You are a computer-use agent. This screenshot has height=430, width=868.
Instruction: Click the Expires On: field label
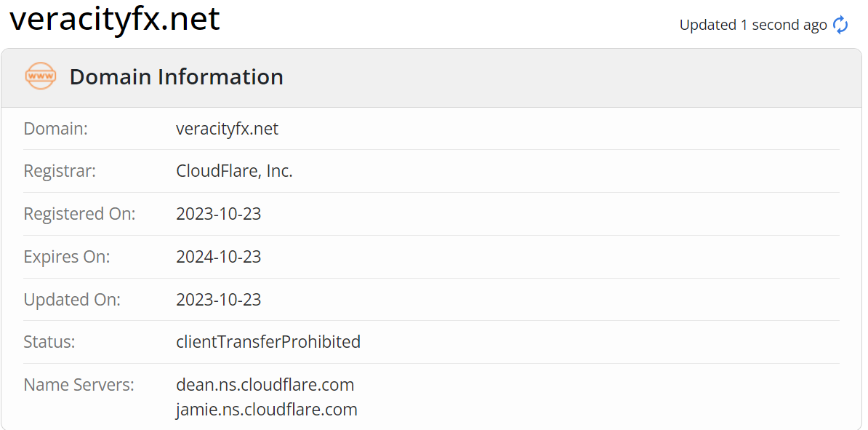click(x=67, y=257)
